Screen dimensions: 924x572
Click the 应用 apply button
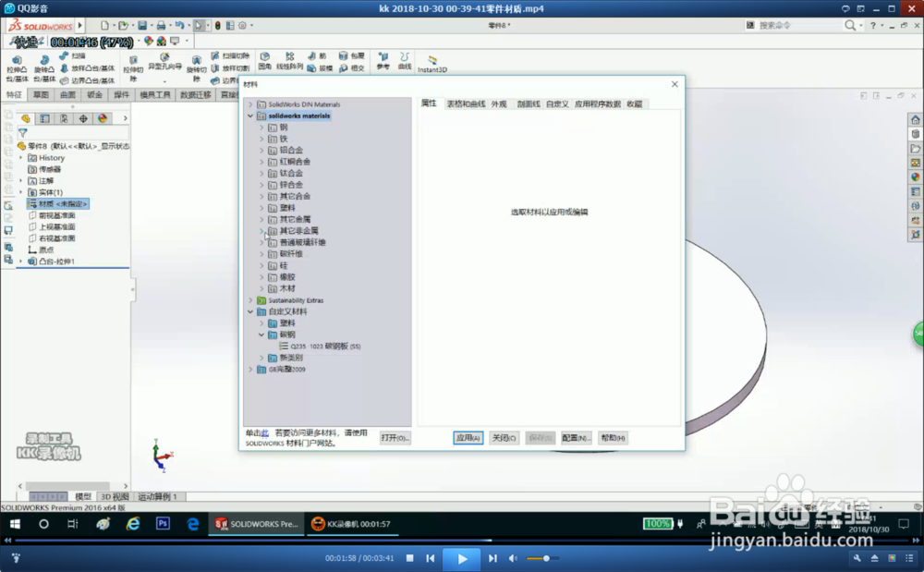coord(468,438)
